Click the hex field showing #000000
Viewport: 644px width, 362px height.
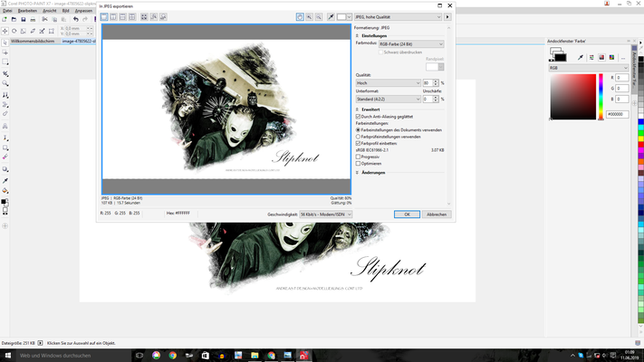[x=618, y=114]
